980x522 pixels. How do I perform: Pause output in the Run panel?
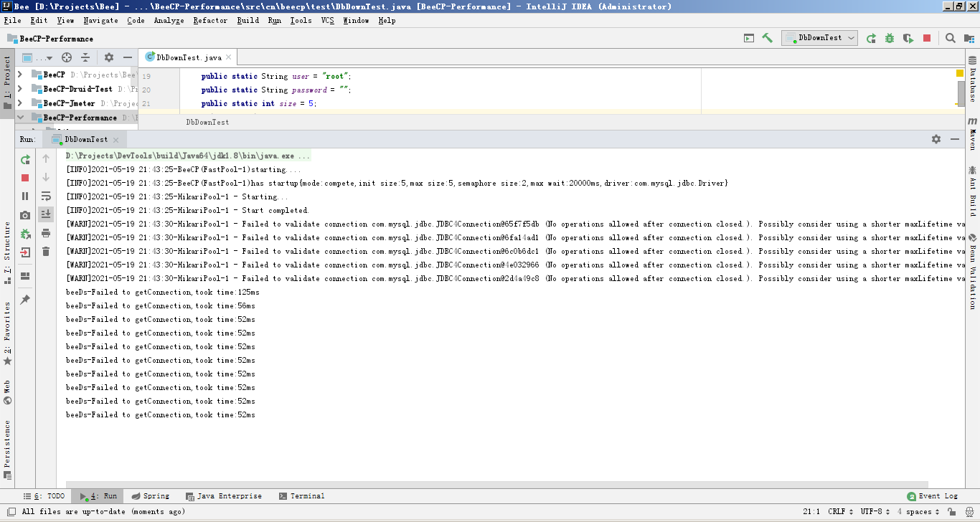click(x=25, y=196)
